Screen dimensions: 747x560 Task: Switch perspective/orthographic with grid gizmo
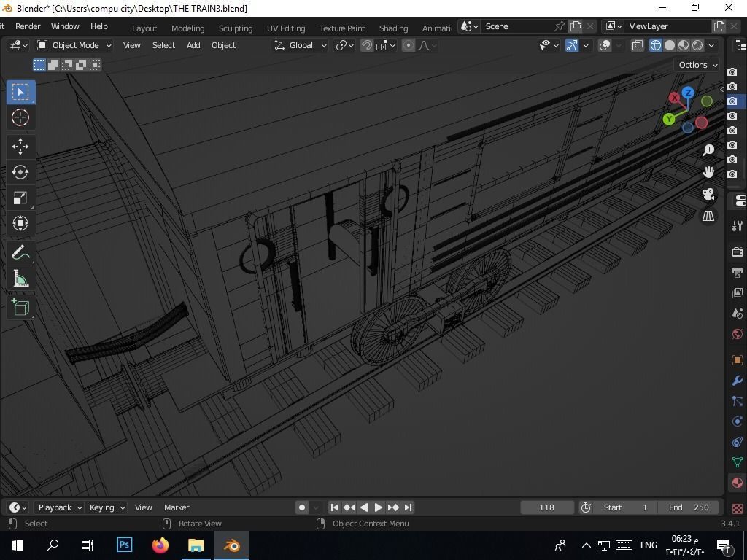(708, 216)
